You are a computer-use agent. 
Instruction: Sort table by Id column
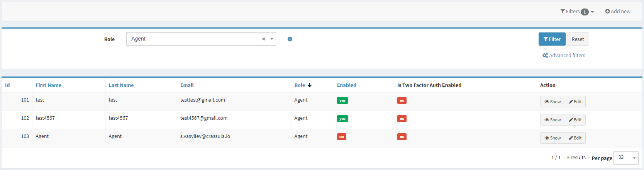coord(7,85)
